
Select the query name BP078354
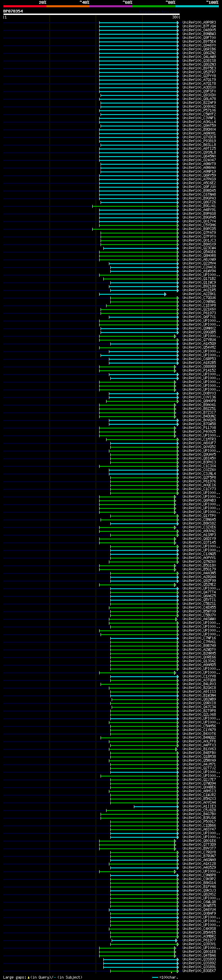coord(13,11)
